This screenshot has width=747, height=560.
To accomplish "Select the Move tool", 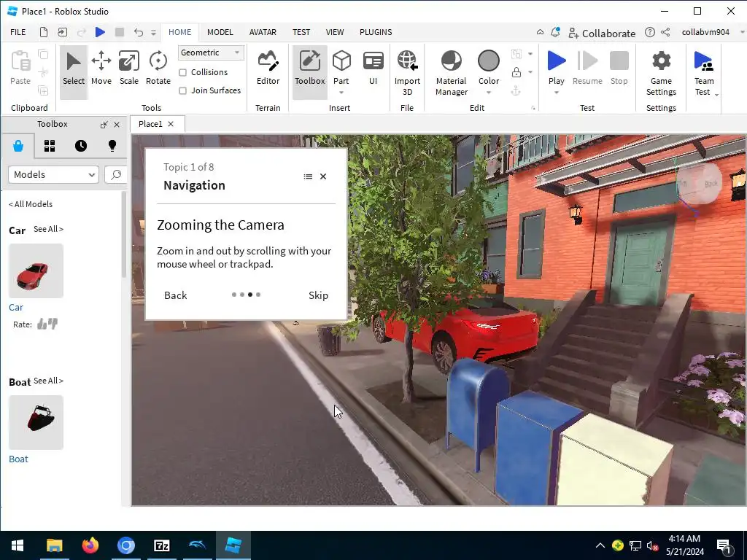I will (x=101, y=69).
